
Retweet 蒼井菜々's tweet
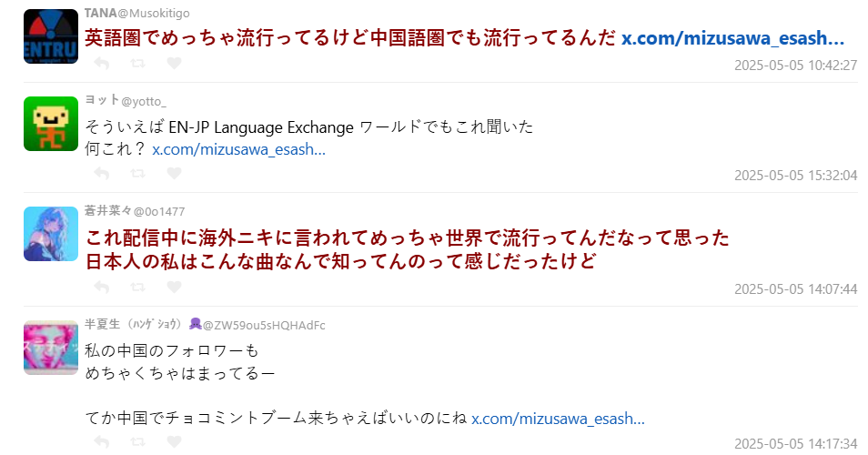coord(138,288)
